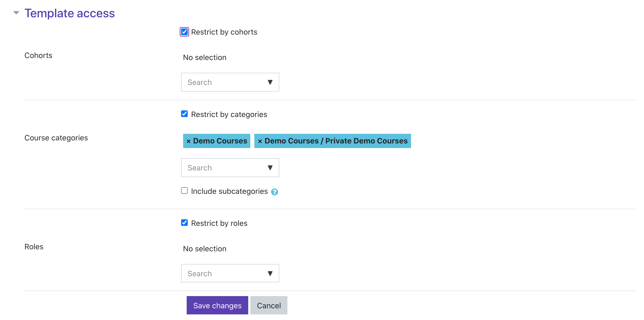
Task: Click Save changes
Action: pyautogui.click(x=217, y=305)
